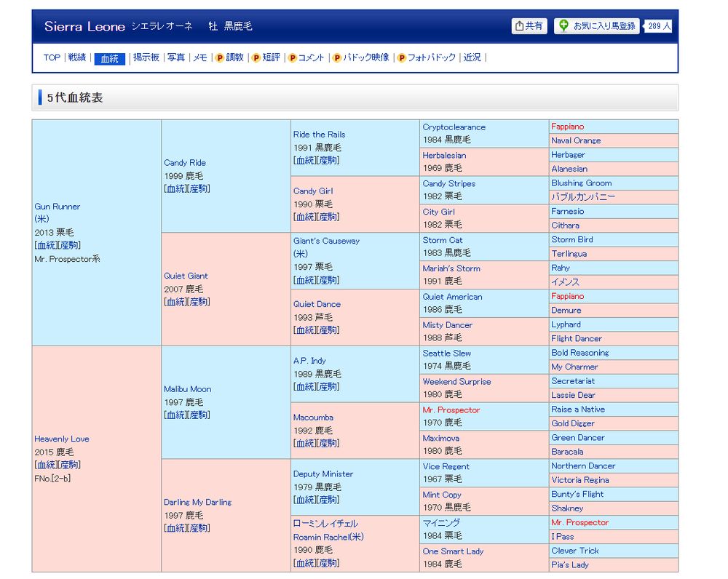This screenshot has width=728, height=579.
Task: Open Quiet Giant's horse page
Action: click(x=186, y=276)
